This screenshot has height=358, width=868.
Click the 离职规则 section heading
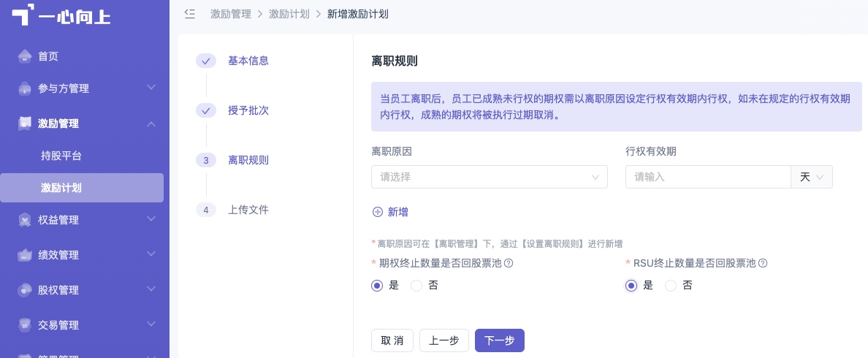coord(394,61)
